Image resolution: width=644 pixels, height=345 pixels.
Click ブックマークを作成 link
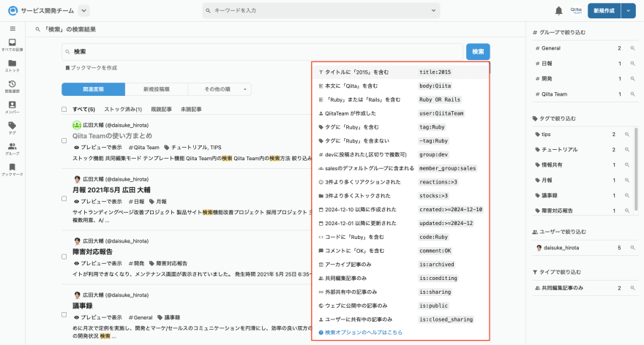click(x=91, y=68)
